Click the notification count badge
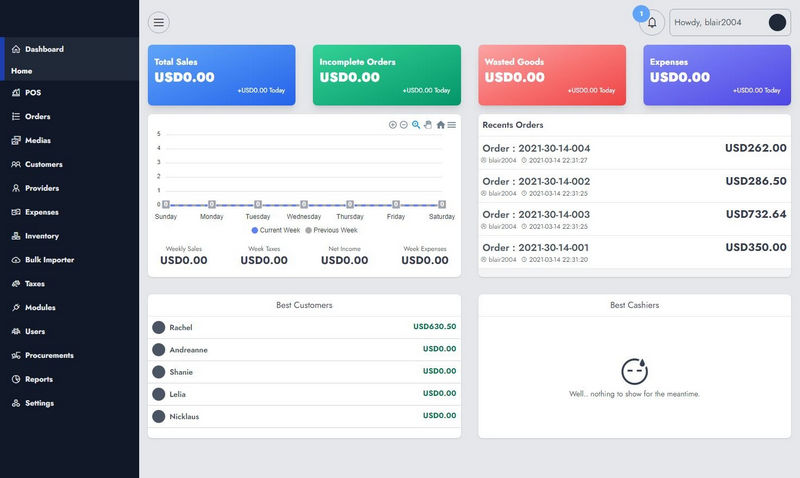 (641, 14)
